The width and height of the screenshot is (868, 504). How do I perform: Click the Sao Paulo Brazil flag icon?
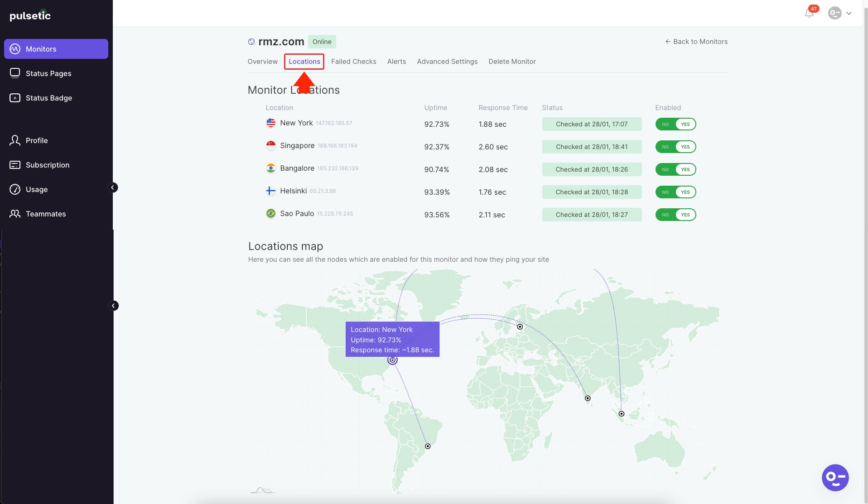click(271, 213)
